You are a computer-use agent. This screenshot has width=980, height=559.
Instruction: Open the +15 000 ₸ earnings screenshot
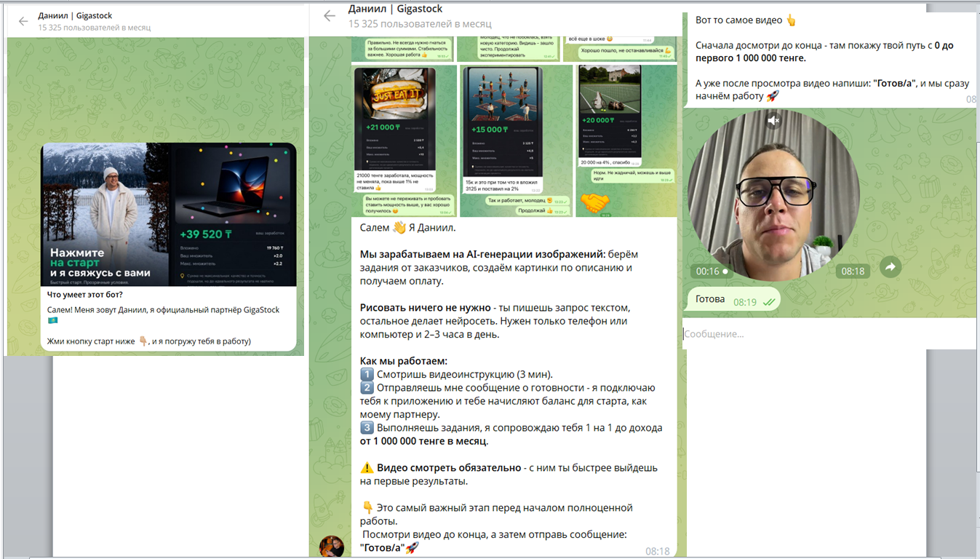point(502,120)
